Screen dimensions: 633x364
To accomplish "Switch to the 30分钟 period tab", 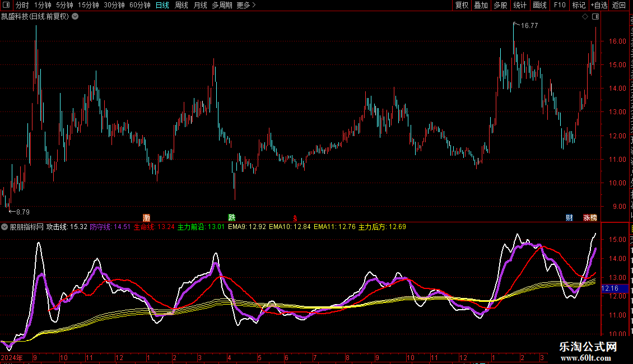I will [114, 5].
